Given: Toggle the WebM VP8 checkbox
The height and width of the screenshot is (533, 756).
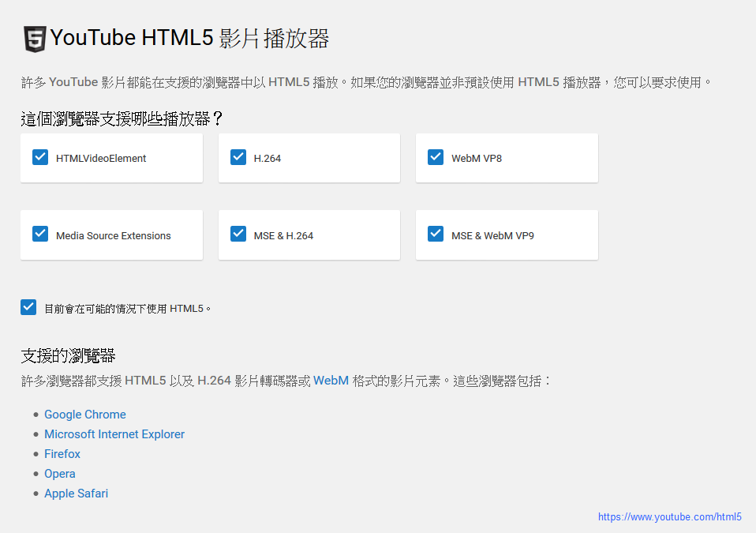Looking at the screenshot, I should pos(436,157).
